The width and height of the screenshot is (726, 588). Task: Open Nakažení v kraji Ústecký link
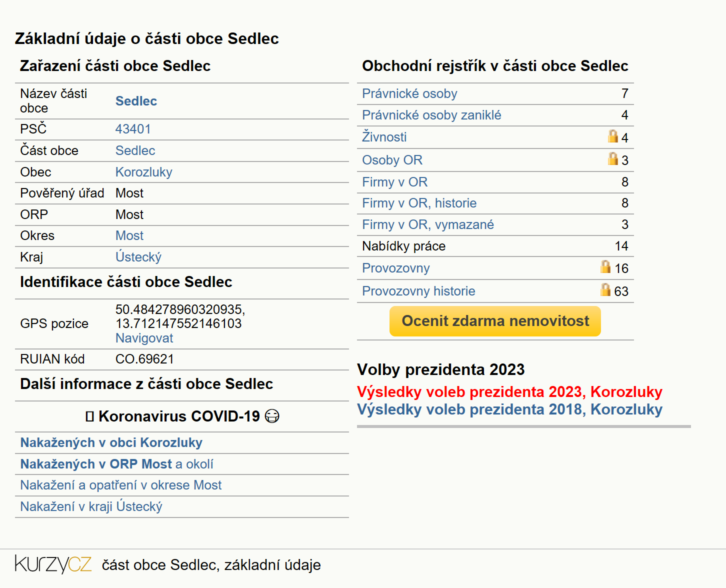pyautogui.click(x=91, y=506)
